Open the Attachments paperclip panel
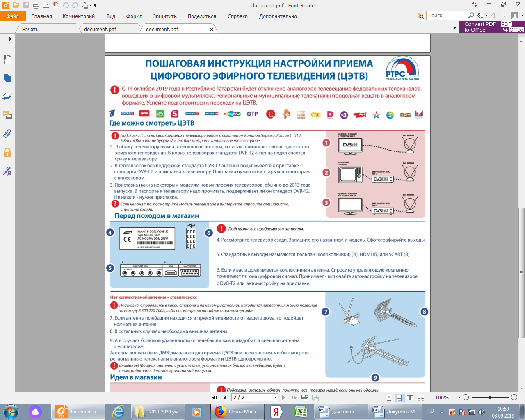The image size is (525, 420). pyautogui.click(x=7, y=134)
